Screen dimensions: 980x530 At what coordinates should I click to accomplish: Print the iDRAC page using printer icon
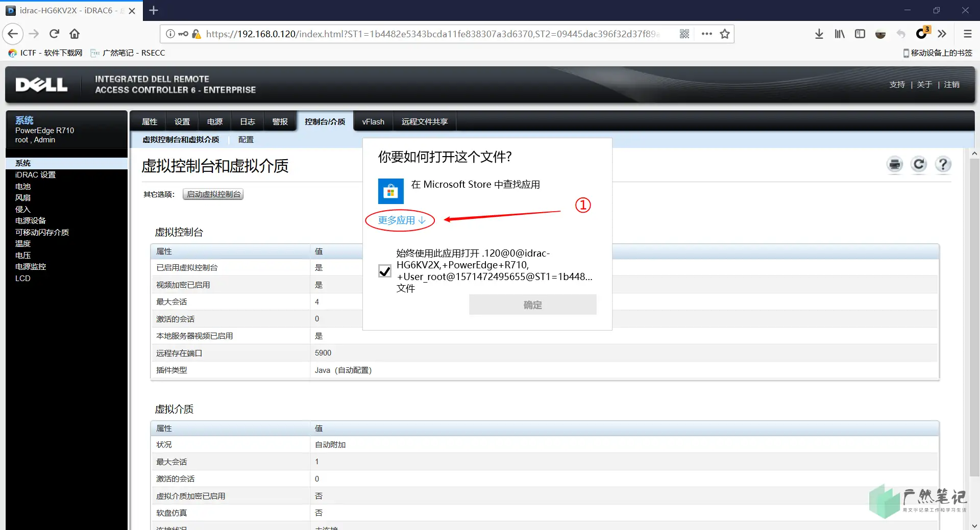pyautogui.click(x=895, y=164)
